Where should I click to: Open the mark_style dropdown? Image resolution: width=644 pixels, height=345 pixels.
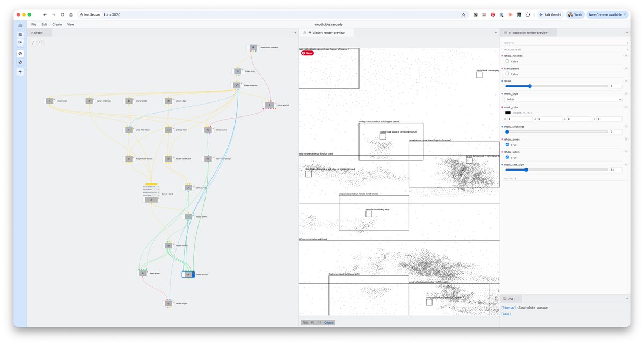[563, 99]
